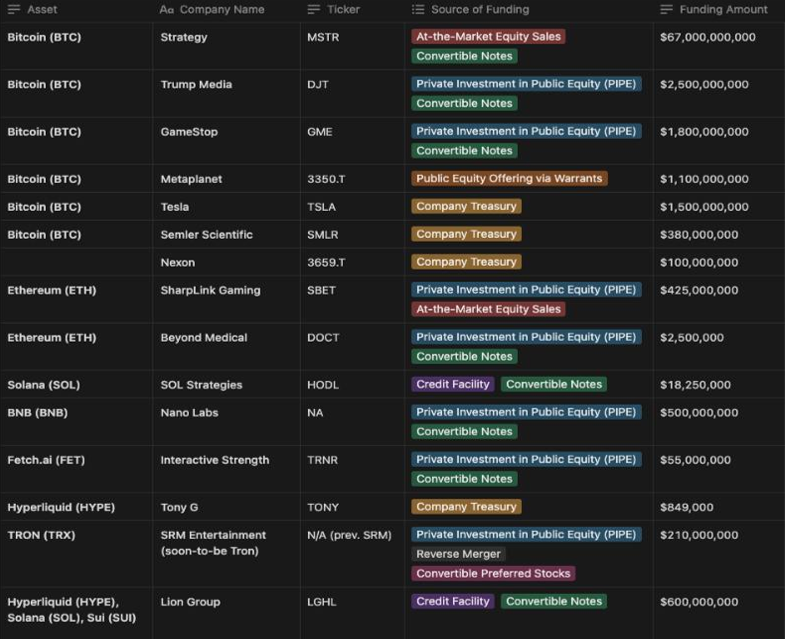The image size is (785, 639).
Task: Click asset cell 'TRON (TRX)'
Action: [x=41, y=535]
